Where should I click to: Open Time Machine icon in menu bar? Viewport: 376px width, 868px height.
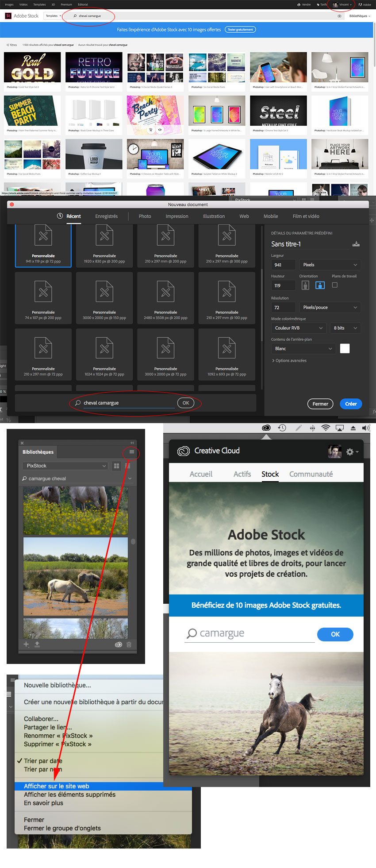pyautogui.click(x=282, y=428)
